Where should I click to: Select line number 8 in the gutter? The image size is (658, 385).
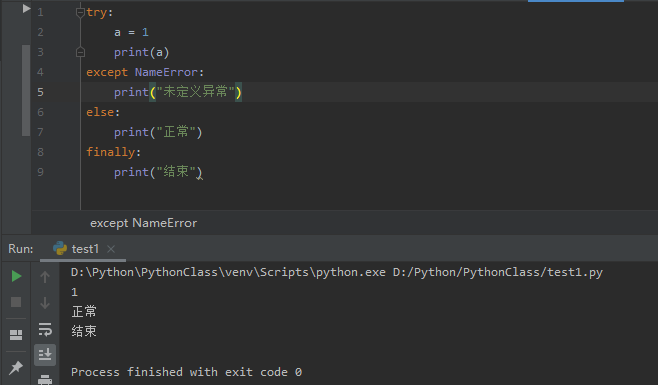pyautogui.click(x=40, y=152)
